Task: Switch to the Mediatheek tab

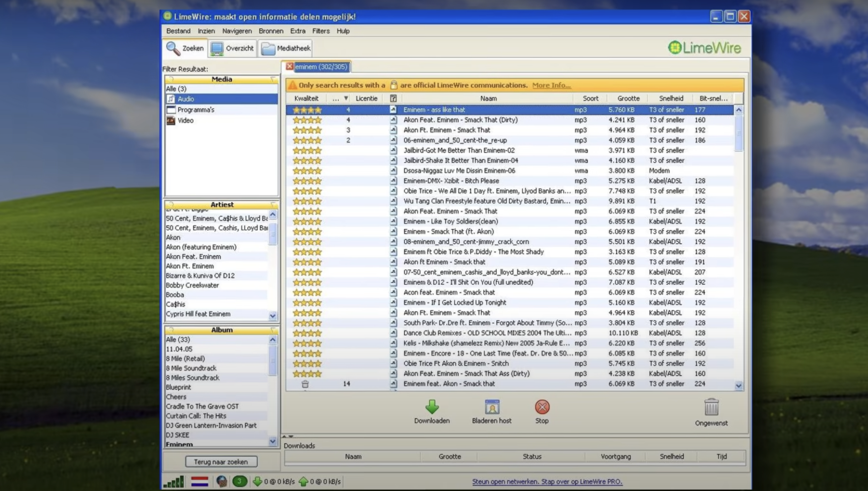Action: click(x=285, y=48)
